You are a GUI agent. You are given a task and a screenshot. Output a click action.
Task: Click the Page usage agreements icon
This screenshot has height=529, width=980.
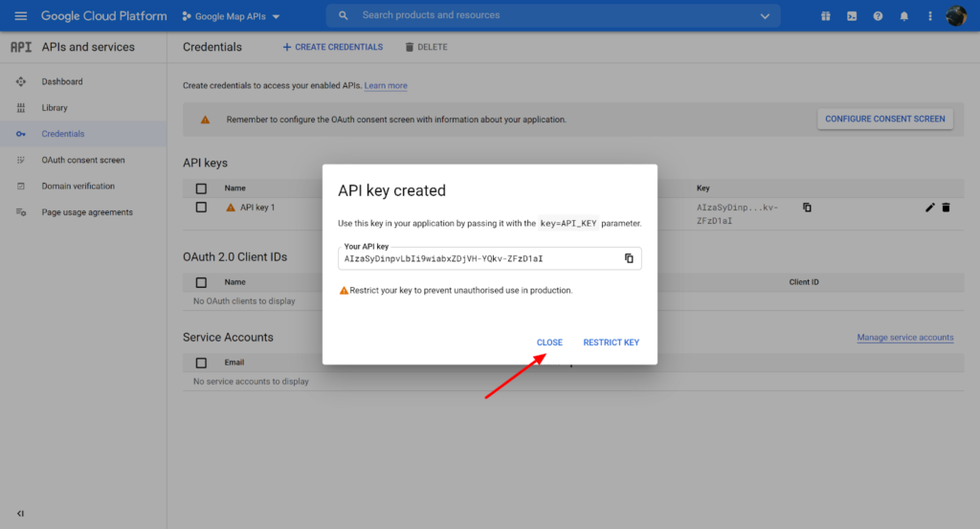pos(21,212)
